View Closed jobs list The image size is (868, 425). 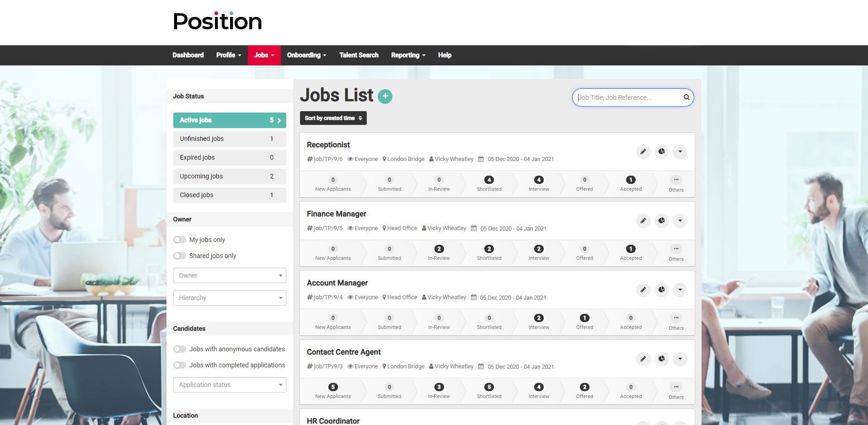tap(229, 195)
